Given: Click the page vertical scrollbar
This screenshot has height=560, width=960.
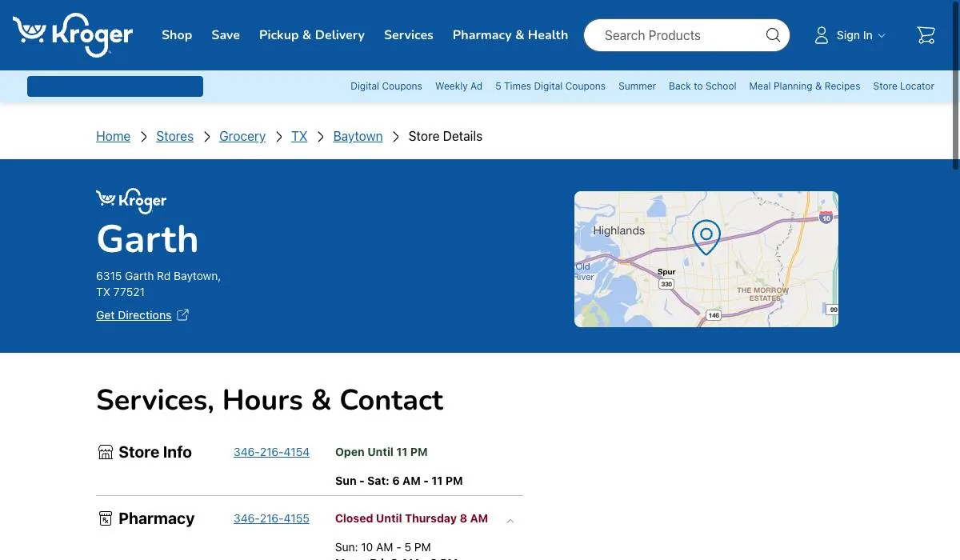Looking at the screenshot, I should click(956, 85).
